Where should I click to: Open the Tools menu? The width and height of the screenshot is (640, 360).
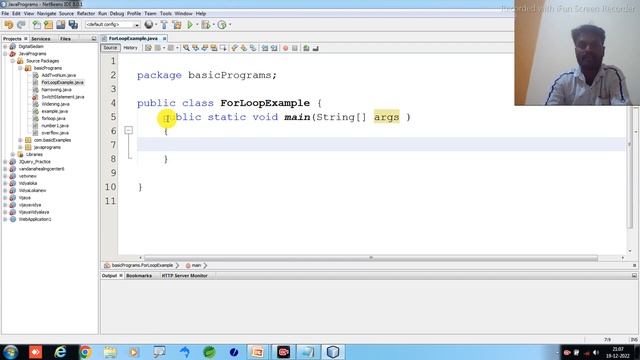pyautogui.click(x=166, y=13)
